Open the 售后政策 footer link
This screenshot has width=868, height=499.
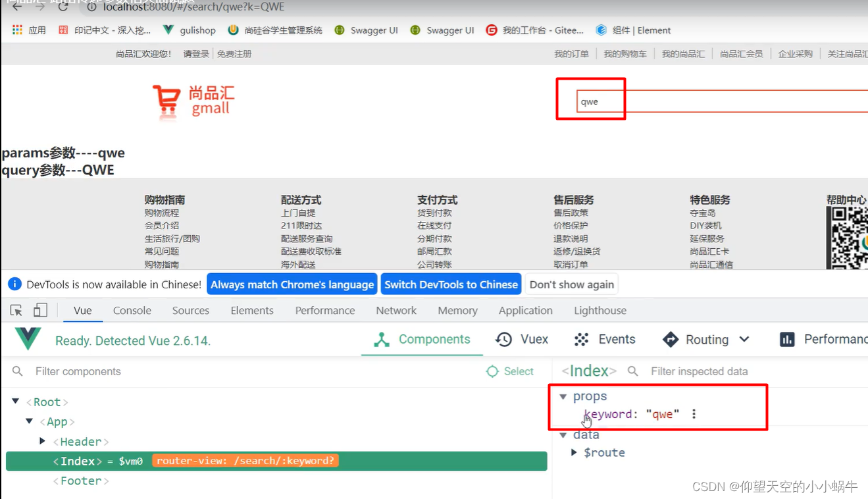(571, 213)
